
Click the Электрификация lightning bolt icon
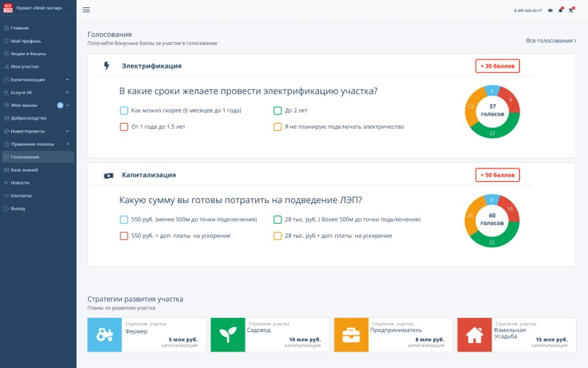click(107, 66)
